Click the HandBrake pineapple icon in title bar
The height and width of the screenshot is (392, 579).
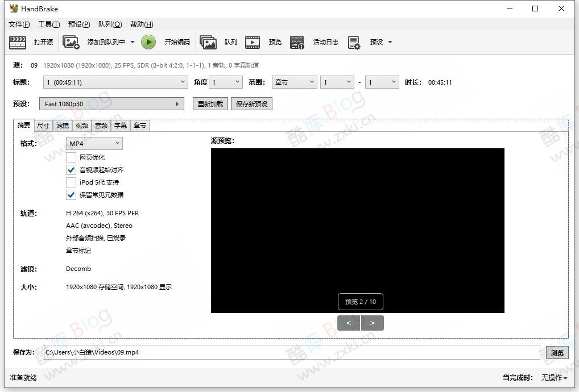[13, 8]
